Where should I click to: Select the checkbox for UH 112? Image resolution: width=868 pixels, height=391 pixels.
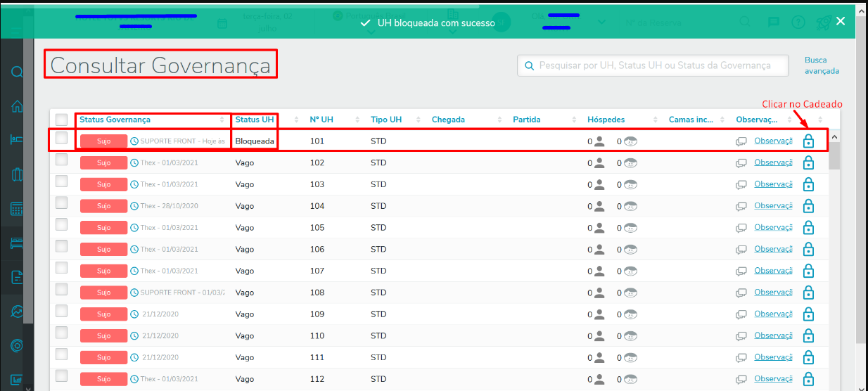tap(61, 376)
